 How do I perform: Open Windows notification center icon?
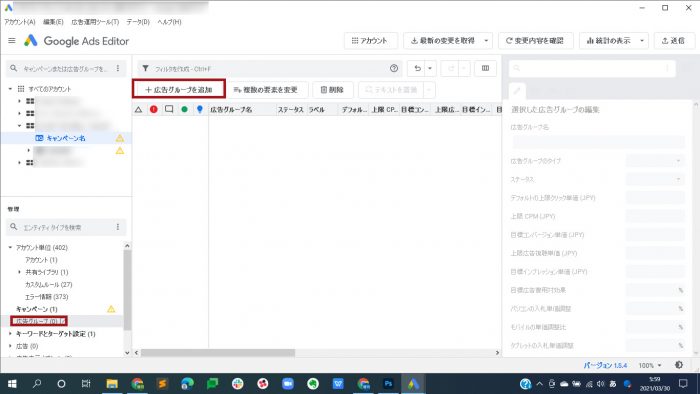pos(683,384)
